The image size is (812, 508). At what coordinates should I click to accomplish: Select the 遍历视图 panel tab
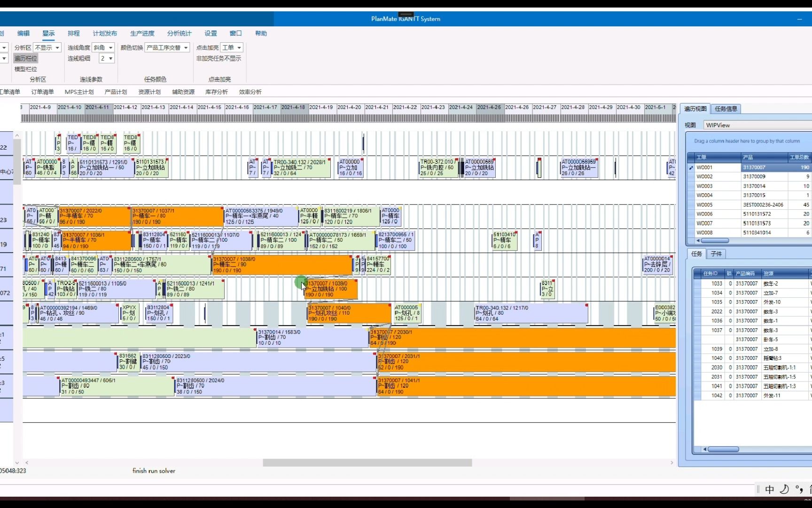695,109
